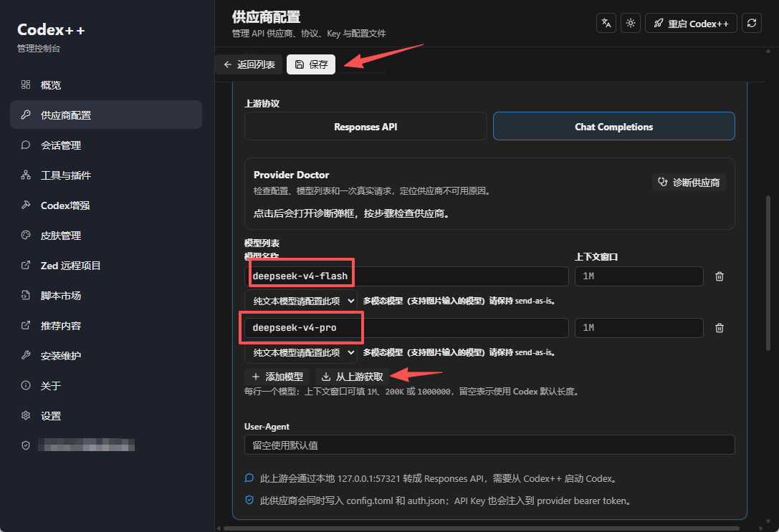Add a new model with 添加模型
Image resolution: width=779 pixels, height=532 pixels.
pos(277,377)
